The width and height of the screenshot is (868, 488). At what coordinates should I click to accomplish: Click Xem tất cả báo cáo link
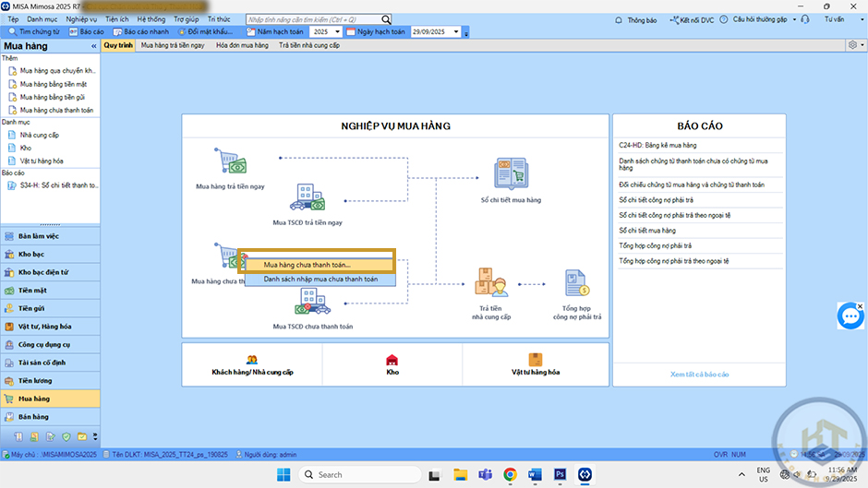[699, 375]
